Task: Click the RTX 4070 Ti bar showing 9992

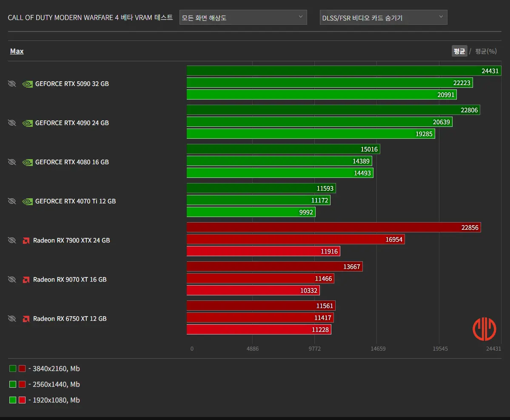Action: click(251, 212)
